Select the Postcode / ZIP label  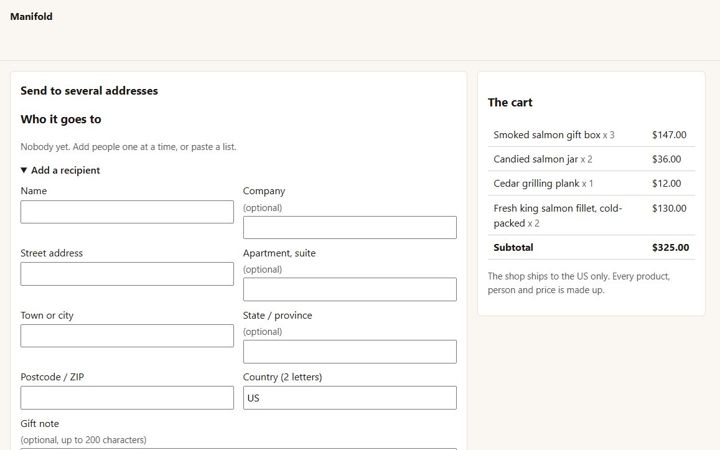point(52,377)
